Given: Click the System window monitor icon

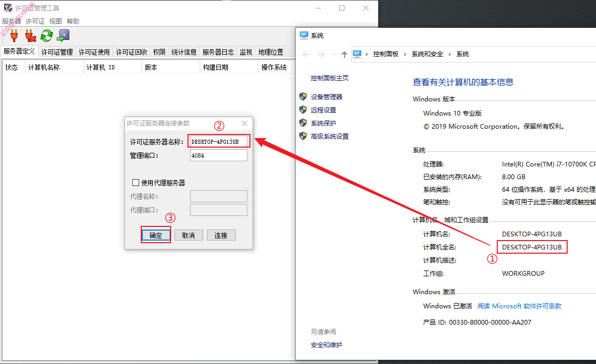Looking at the screenshot, I should pos(304,35).
